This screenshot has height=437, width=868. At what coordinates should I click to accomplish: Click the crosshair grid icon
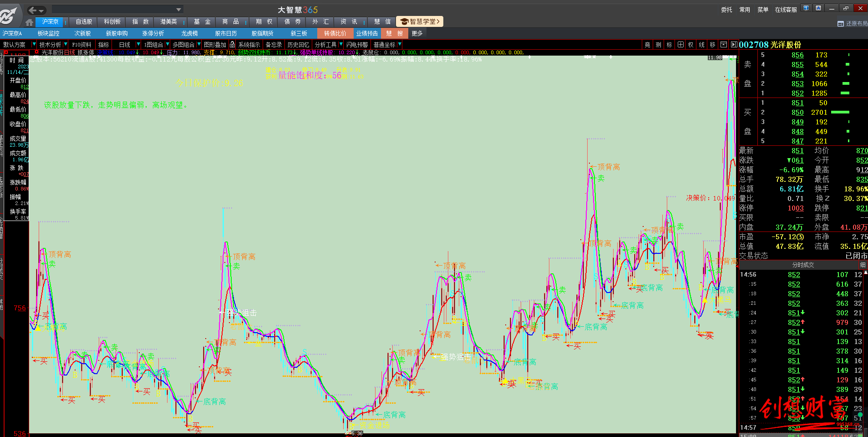[680, 45]
